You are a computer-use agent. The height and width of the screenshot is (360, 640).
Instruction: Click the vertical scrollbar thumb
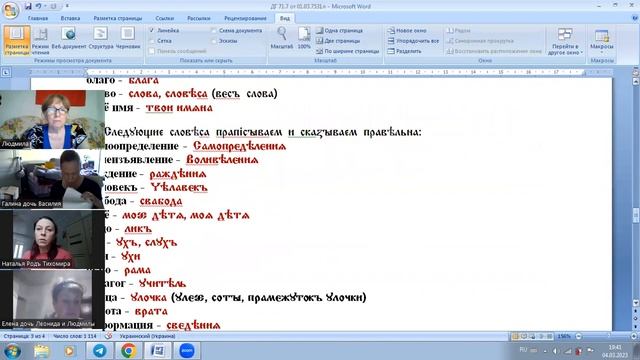pos(636,215)
